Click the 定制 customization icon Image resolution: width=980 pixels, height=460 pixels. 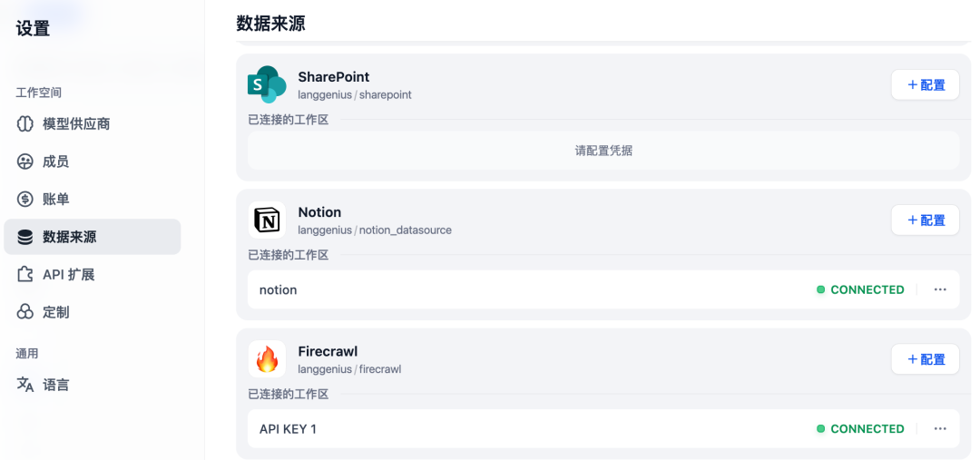pyautogui.click(x=25, y=312)
